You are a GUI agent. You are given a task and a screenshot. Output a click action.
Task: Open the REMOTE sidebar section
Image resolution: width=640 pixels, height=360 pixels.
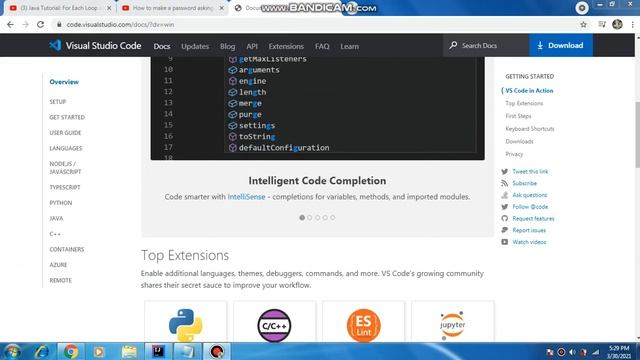tap(60, 280)
